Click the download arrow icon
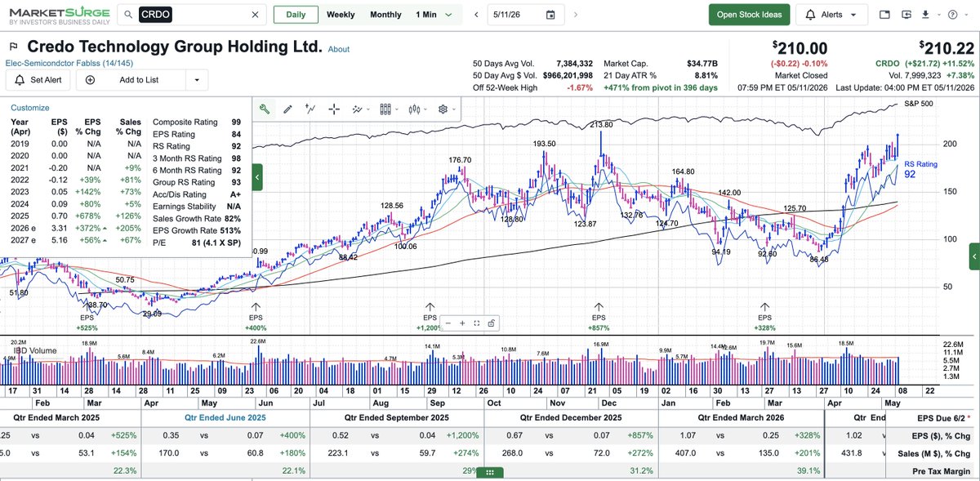Image resolution: width=980 pixels, height=481 pixels. coord(926,15)
